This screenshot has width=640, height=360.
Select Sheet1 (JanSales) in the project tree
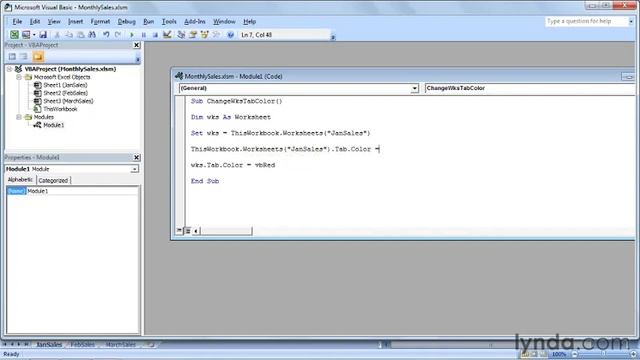(x=65, y=85)
